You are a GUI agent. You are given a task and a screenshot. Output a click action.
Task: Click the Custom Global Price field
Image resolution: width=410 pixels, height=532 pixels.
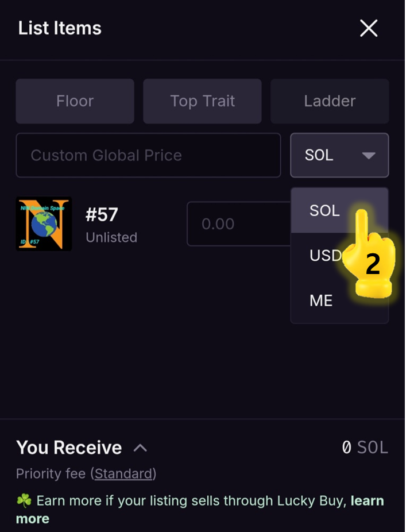[x=148, y=155]
